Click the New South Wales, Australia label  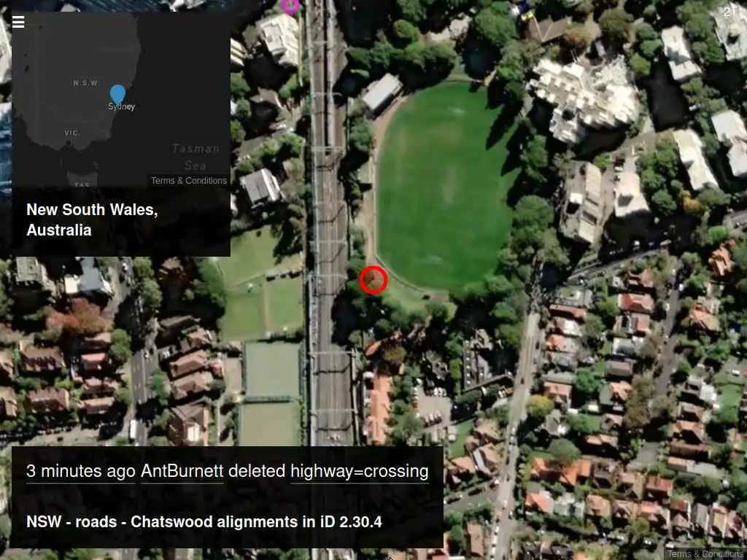click(92, 219)
